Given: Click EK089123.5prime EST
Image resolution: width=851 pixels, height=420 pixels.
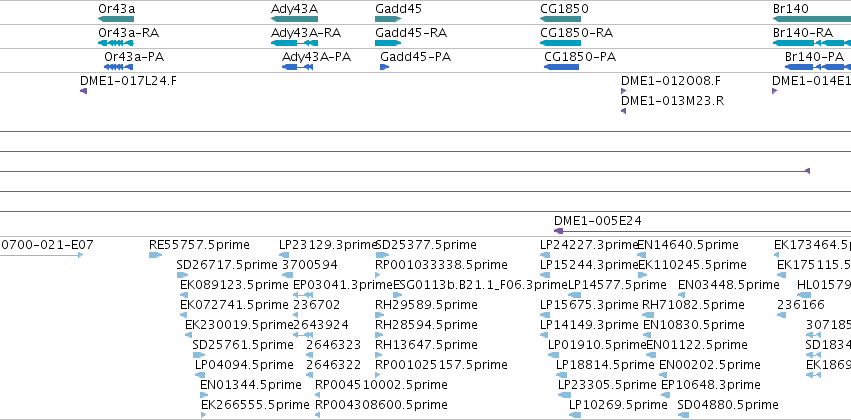Looking at the screenshot, I should click(184, 295).
